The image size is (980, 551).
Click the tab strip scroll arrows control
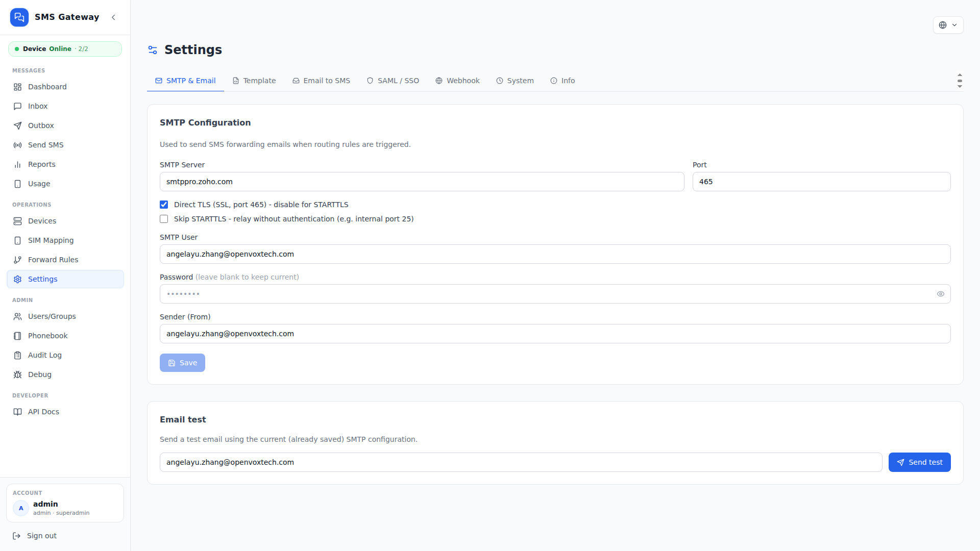point(960,81)
